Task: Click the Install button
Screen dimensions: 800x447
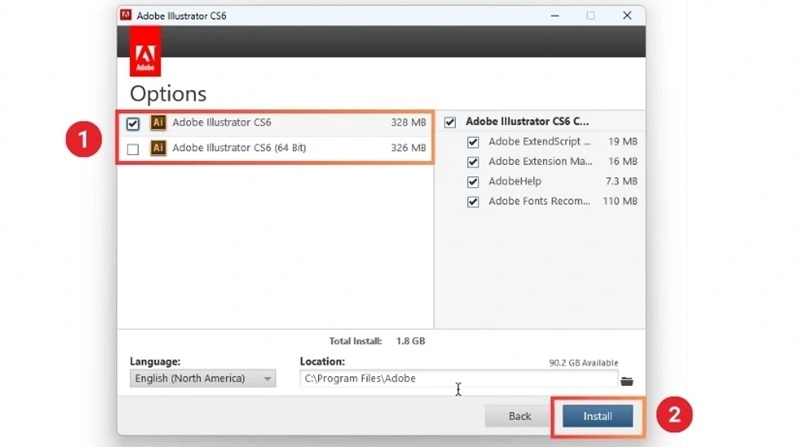Action: coord(597,416)
